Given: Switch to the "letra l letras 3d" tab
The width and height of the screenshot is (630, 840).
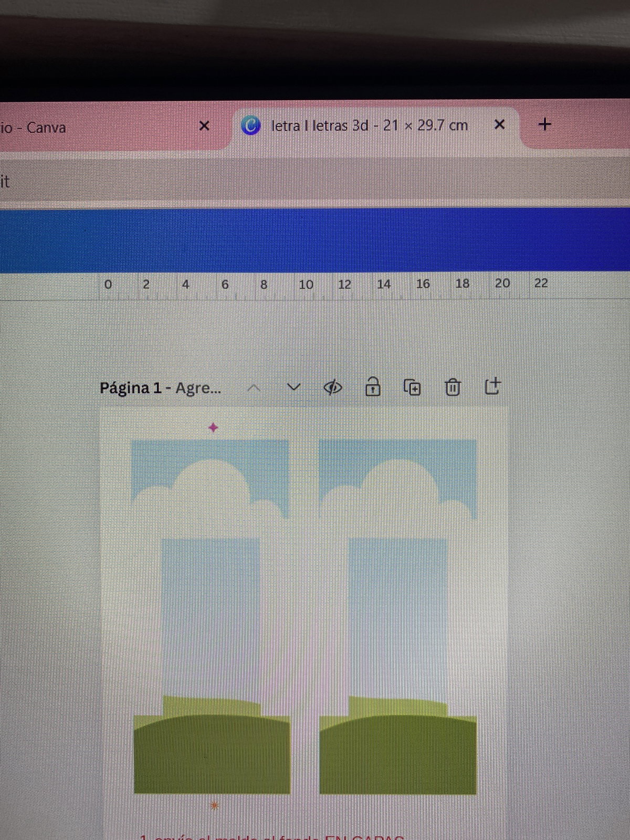Looking at the screenshot, I should tap(367, 126).
